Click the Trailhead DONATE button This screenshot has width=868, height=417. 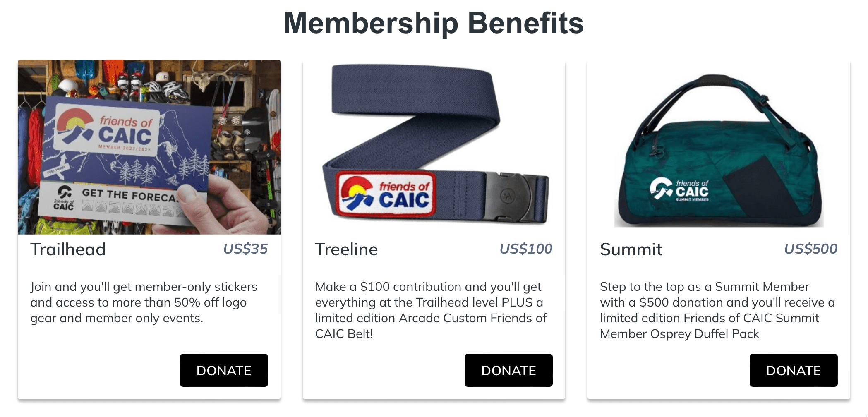click(224, 370)
